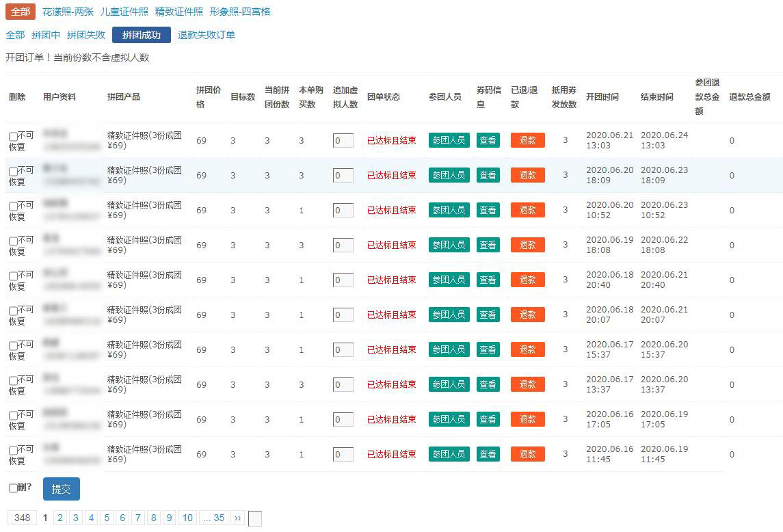
Task: Click 参团人员 for order opened 2020.06.20 18:09
Action: click(449, 175)
